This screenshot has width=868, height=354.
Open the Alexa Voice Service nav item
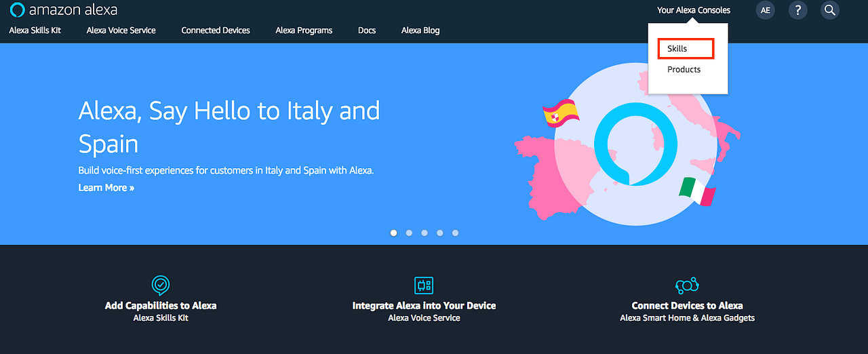[x=121, y=31]
